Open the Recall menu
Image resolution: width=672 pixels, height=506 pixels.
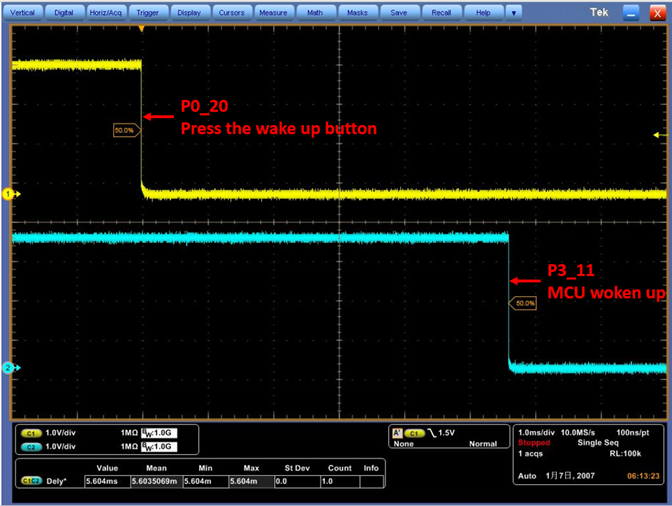[441, 13]
